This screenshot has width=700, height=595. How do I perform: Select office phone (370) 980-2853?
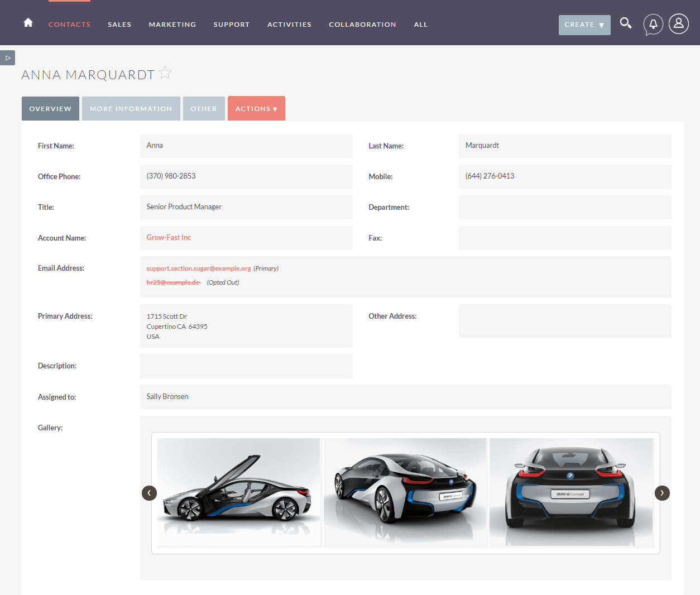click(x=171, y=176)
